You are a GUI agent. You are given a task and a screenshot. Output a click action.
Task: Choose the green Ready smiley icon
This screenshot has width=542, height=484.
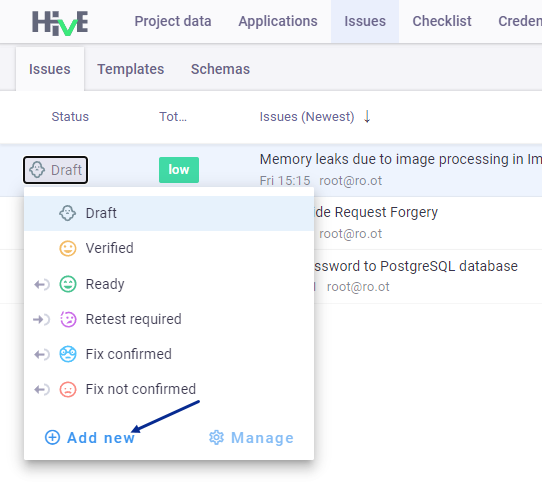[68, 284]
